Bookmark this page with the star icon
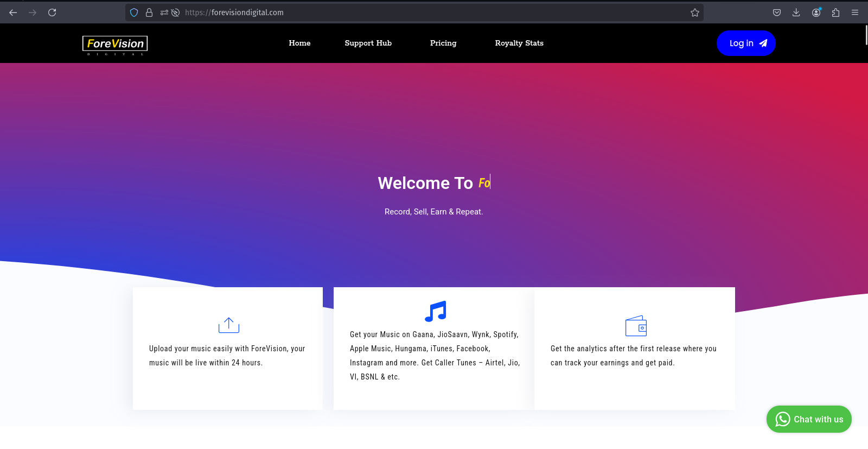 click(695, 12)
